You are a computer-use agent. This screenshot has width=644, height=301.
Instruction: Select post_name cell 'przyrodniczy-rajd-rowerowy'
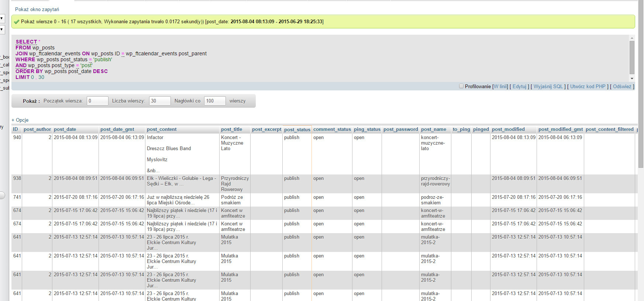pyautogui.click(x=435, y=181)
